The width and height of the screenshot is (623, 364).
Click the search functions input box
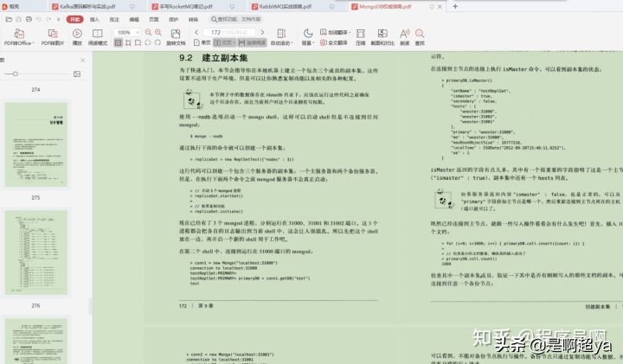(237, 19)
